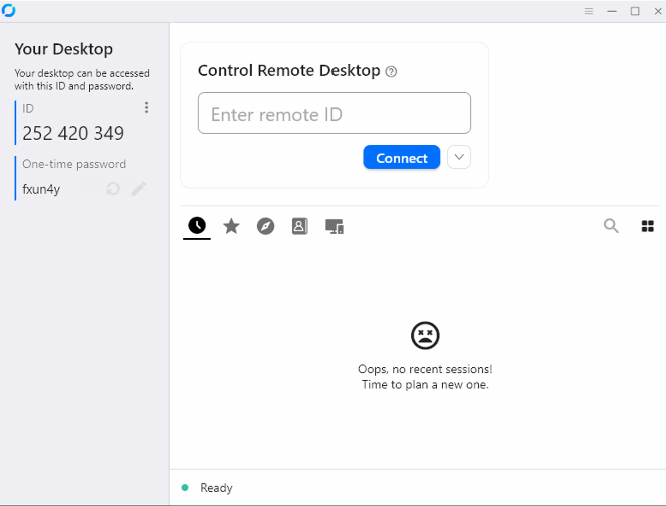Open the Address book tab
666x506 pixels.
click(x=299, y=226)
